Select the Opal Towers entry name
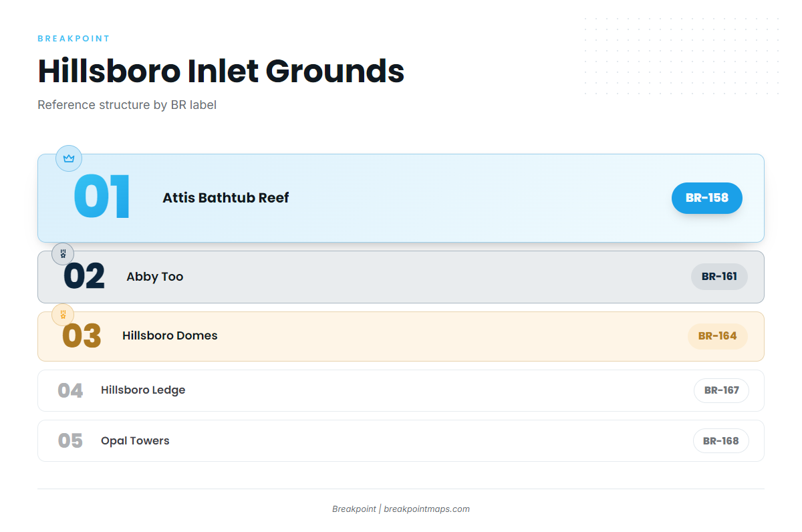The width and height of the screenshot is (802, 532). (x=135, y=441)
